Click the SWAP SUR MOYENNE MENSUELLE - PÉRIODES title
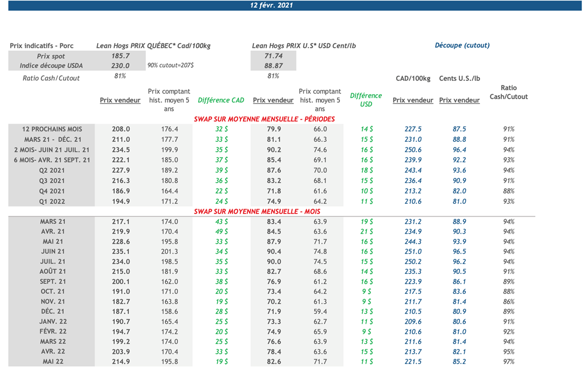588x368 pixels. coord(264,119)
